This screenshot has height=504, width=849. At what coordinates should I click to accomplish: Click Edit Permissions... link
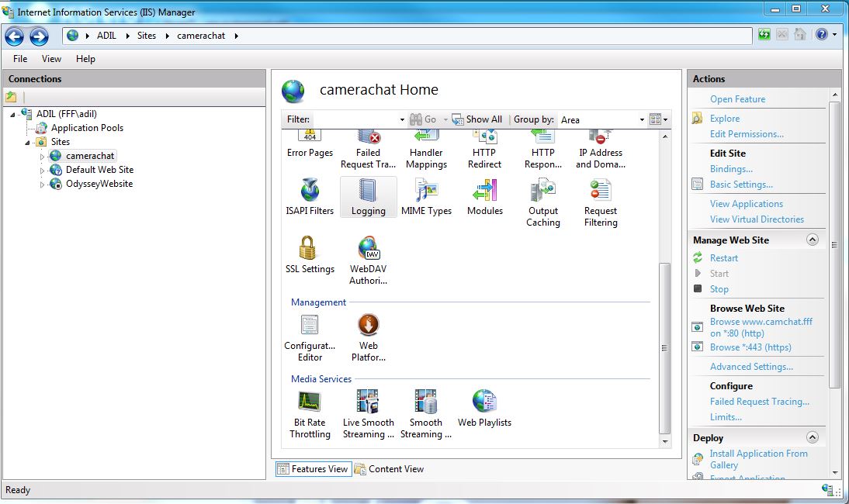(747, 134)
